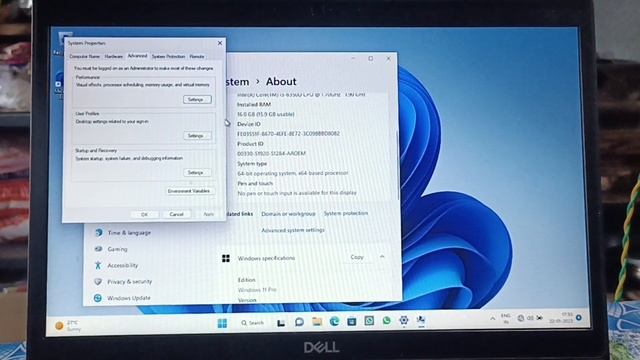Click the Gaming sidebar icon

coord(98,249)
